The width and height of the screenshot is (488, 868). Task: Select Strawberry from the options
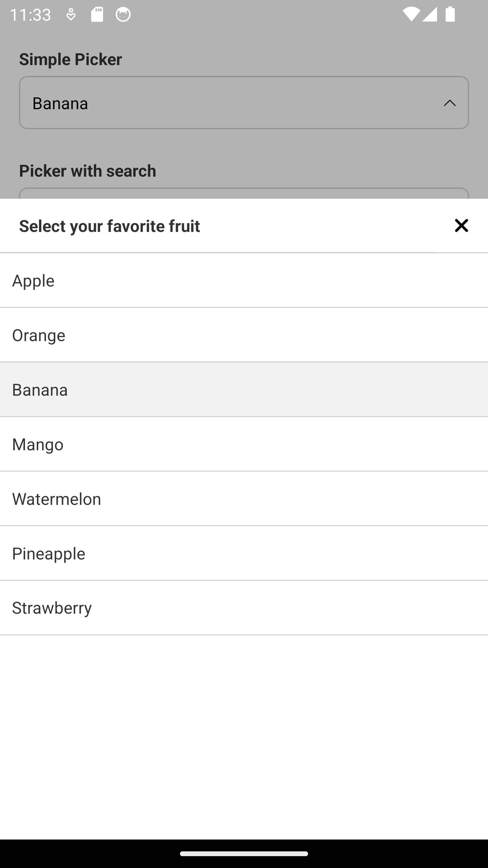point(244,608)
